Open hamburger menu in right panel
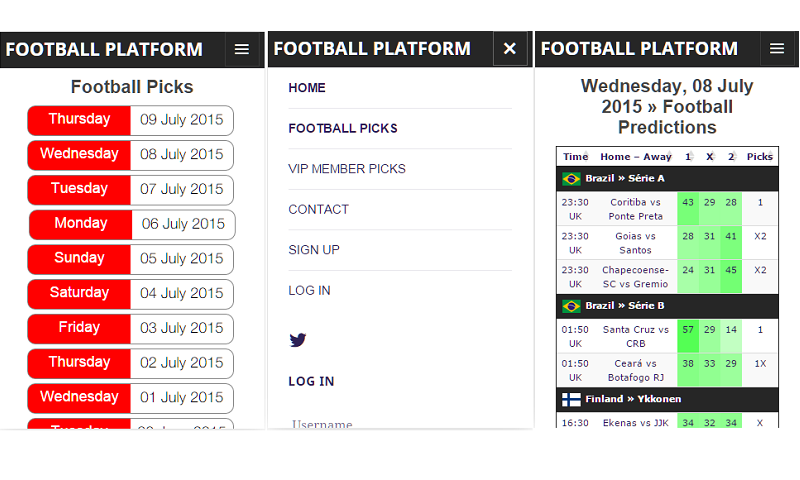The image size is (800, 480). coord(777,49)
